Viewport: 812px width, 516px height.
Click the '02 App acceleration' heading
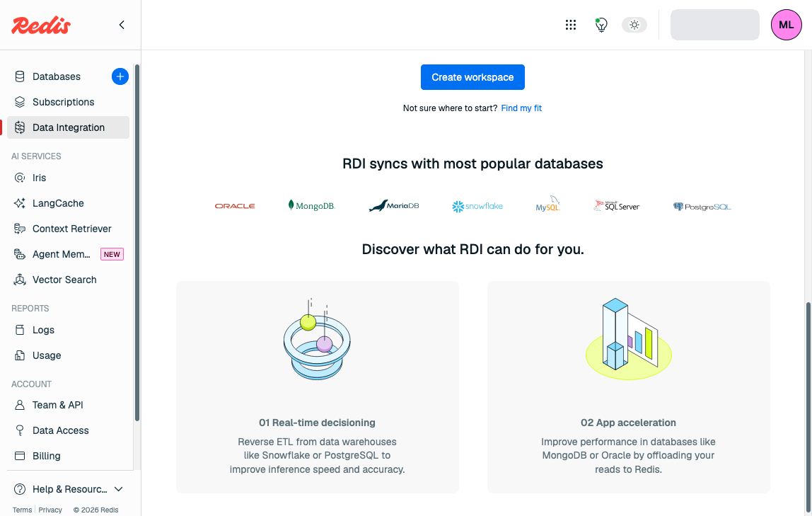(628, 423)
